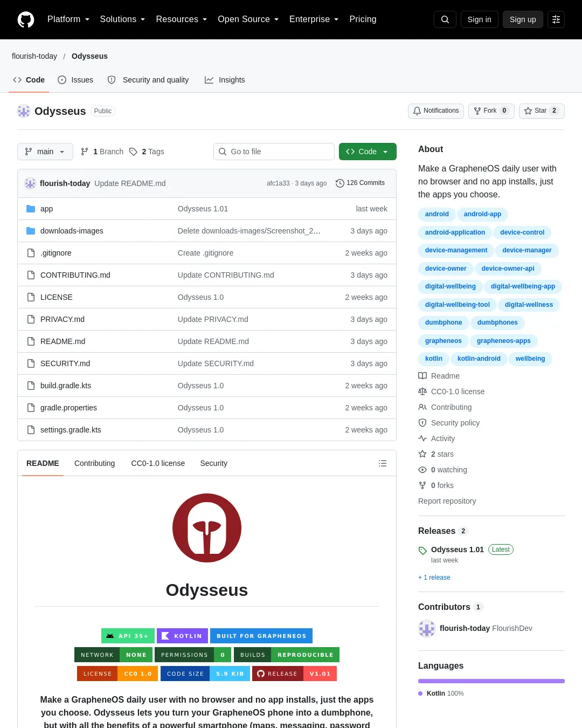582x728 pixels.
Task: Select the Security readme tab
Action: click(x=213, y=463)
